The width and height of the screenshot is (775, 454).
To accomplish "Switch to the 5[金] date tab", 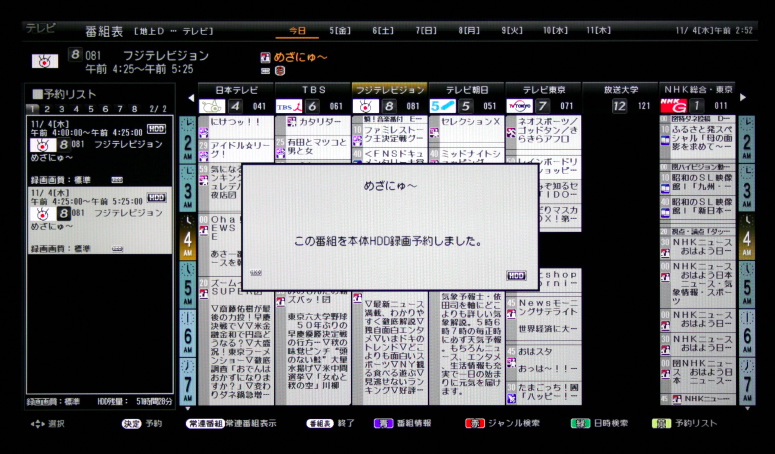I will coord(340,31).
